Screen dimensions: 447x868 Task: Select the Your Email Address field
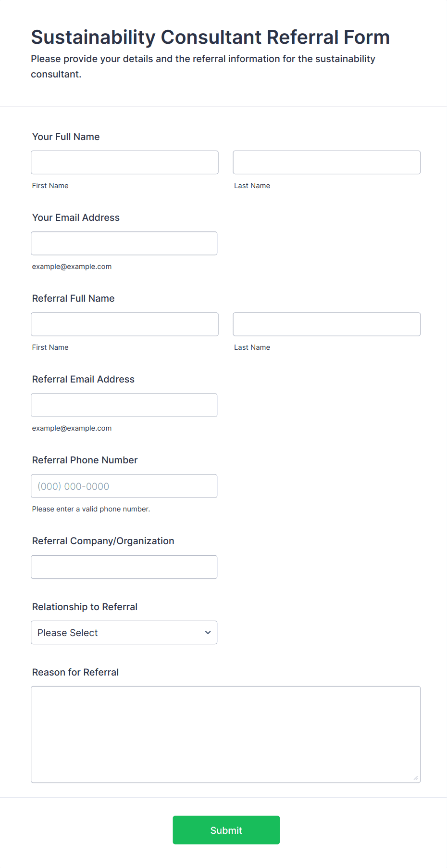pos(124,243)
